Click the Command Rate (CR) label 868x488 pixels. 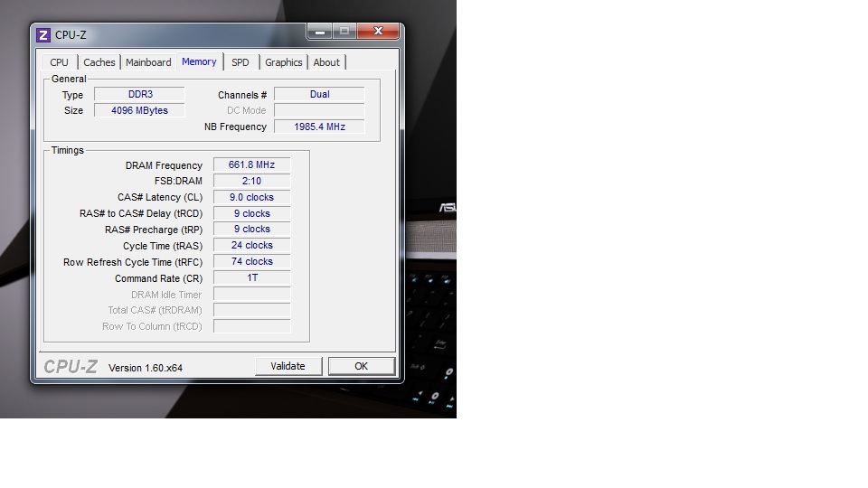coord(159,278)
